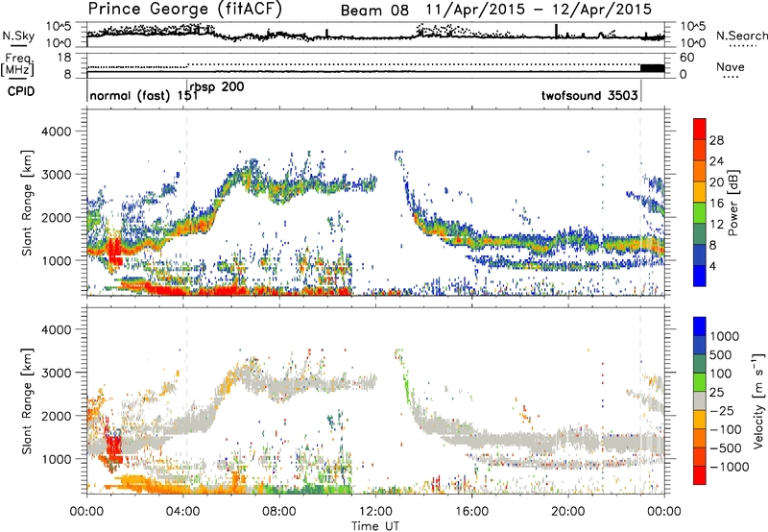
Task: Select the N.Sky legend label
Action: click(x=18, y=36)
